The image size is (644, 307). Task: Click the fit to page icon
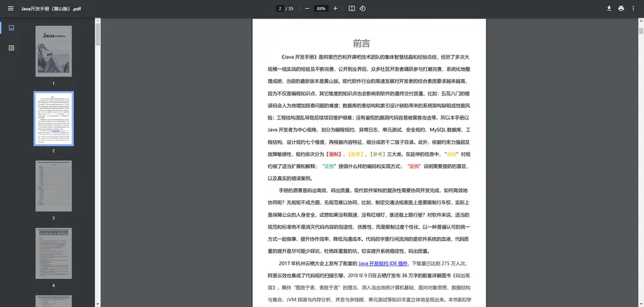351,8
